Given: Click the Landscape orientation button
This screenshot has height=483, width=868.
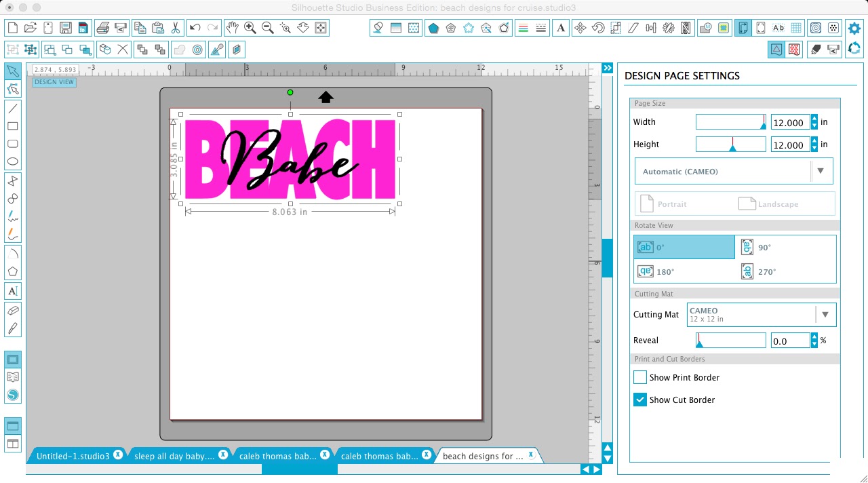Looking at the screenshot, I should pos(778,204).
